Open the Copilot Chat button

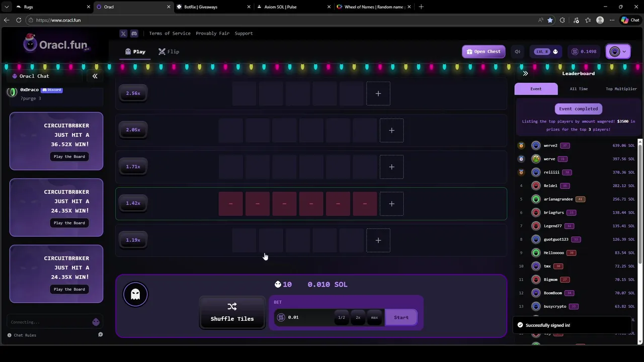pyautogui.click(x=630, y=20)
